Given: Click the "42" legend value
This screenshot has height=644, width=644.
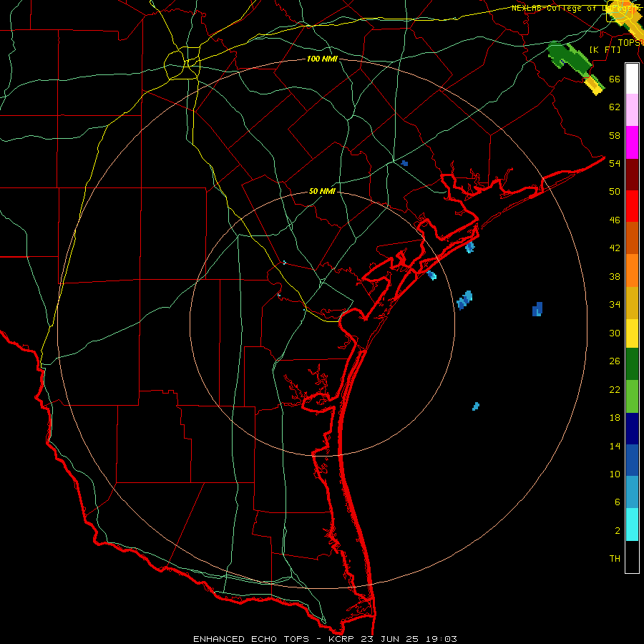Looking at the screenshot, I should [615, 248].
